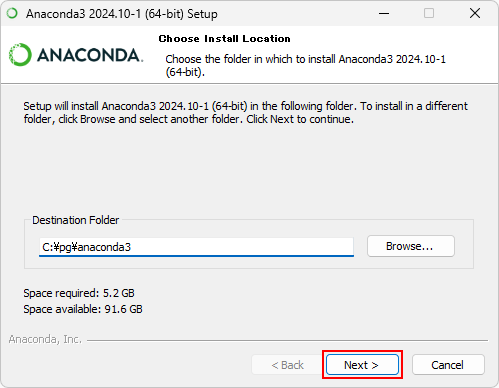Screen dimensions: 499x388
Task: Proceed with the Next > button
Action: pyautogui.click(x=362, y=365)
